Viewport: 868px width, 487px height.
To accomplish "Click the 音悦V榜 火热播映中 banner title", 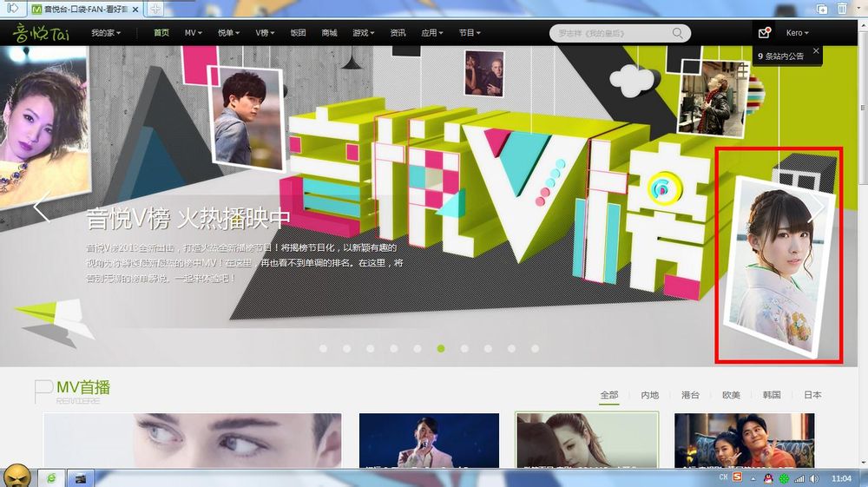I will (x=188, y=219).
